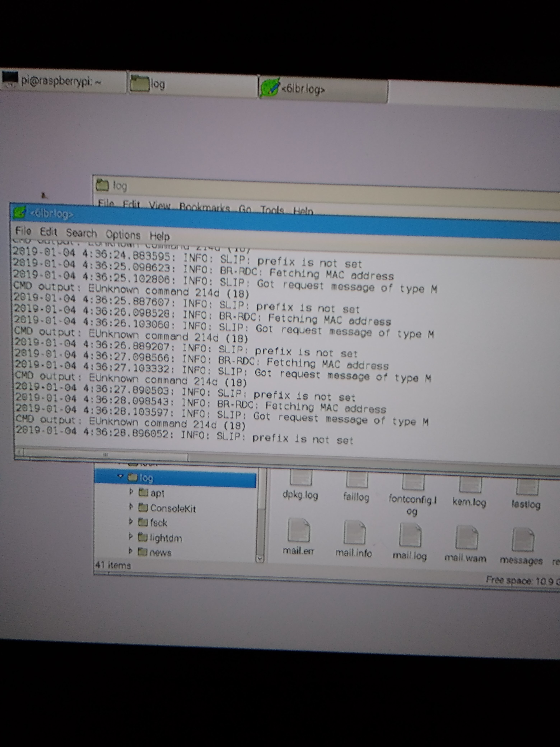Viewport: 560px width, 747px height.
Task: Select the log folder icon in the tree
Action: [133, 477]
